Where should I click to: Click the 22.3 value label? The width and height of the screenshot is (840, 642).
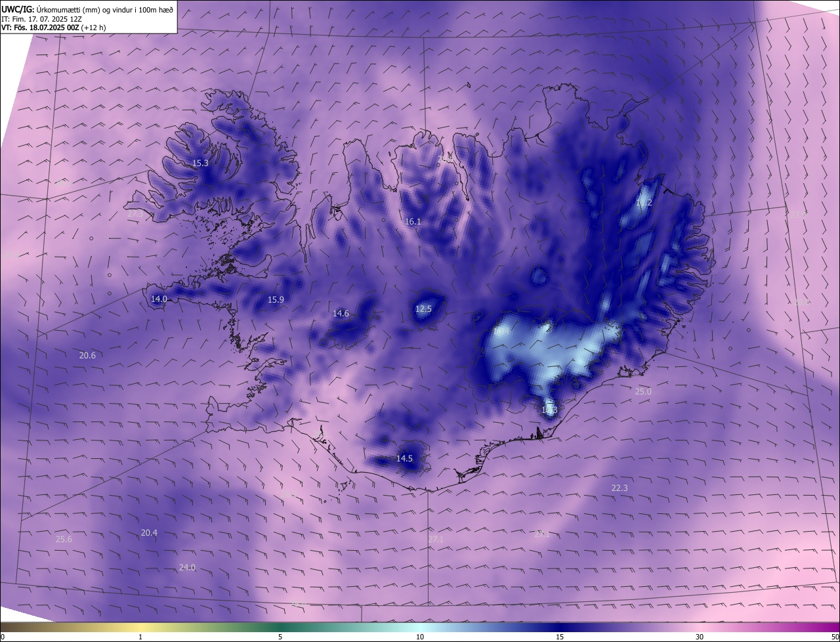(x=619, y=488)
